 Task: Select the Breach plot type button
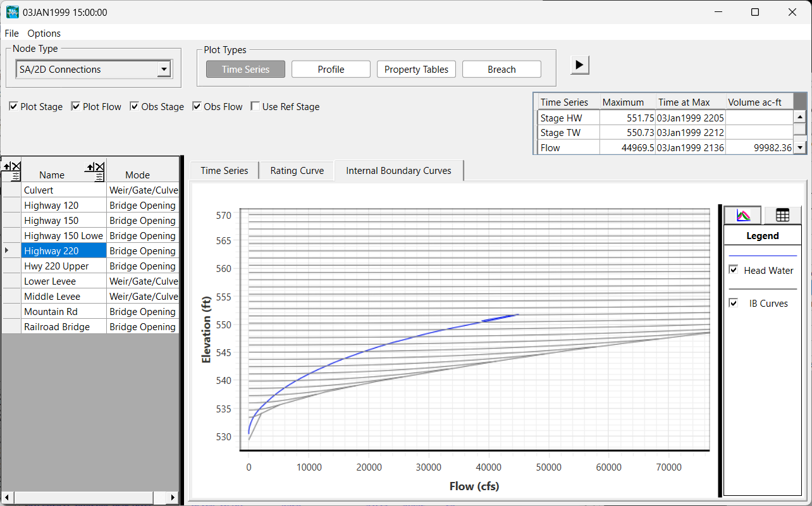501,70
